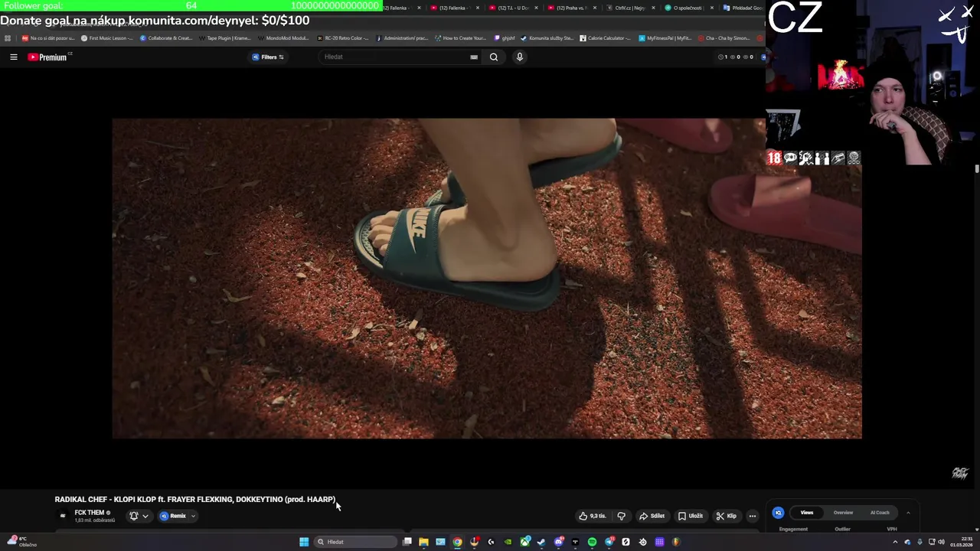Open Logitech G HUB from the taskbar
Screen dimensions: 980x551
(491, 542)
